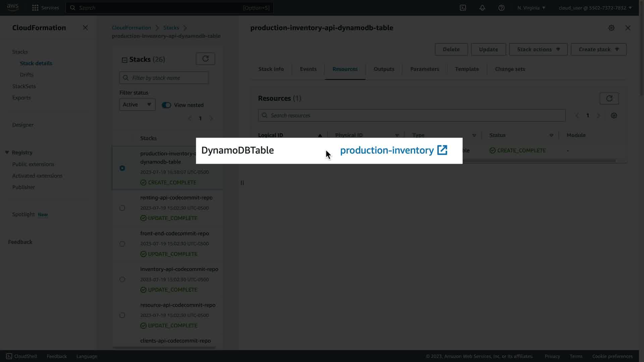
Task: Open the Services grid menu icon
Action: pyautogui.click(x=35, y=8)
